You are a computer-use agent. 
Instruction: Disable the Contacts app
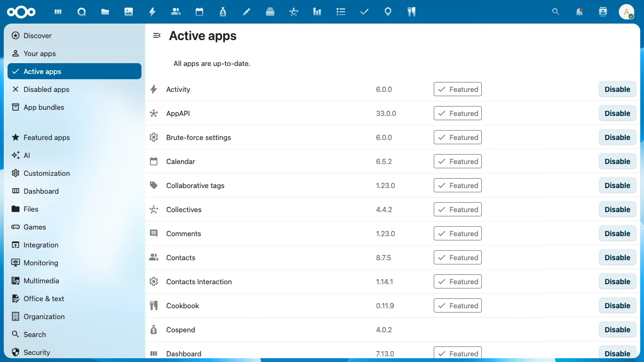coord(618,257)
